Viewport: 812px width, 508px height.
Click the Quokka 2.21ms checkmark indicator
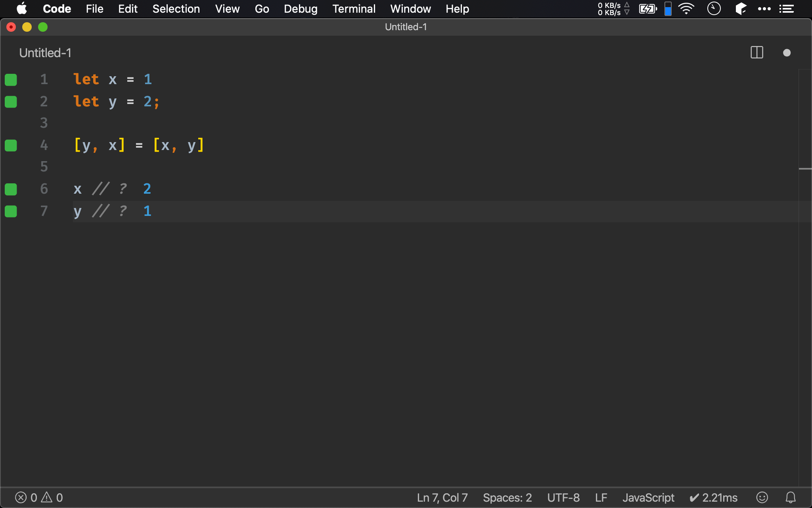coord(713,497)
